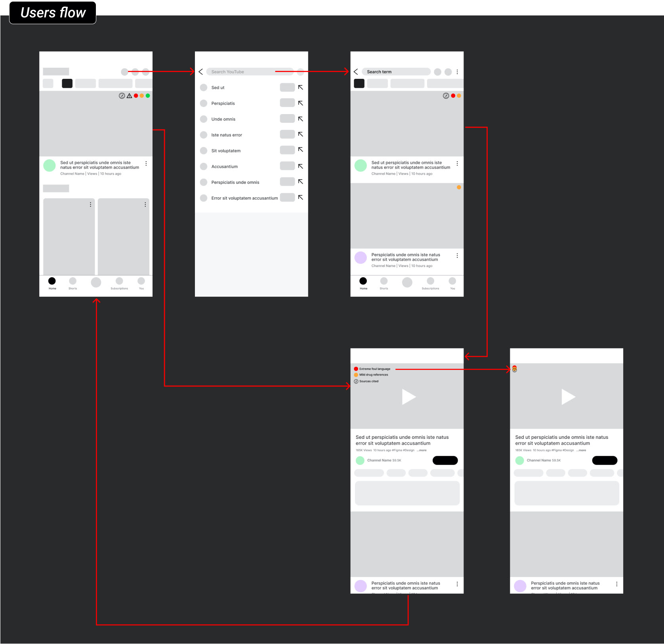664x644 pixels.
Task: Click the green dot on home screen thumbnail
Action: coord(148,96)
